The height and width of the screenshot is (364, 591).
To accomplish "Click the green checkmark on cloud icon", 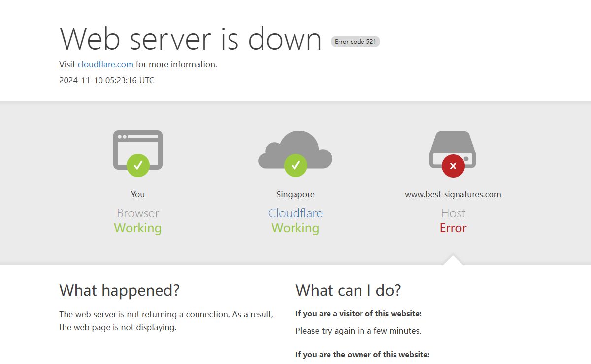I will tap(295, 165).
